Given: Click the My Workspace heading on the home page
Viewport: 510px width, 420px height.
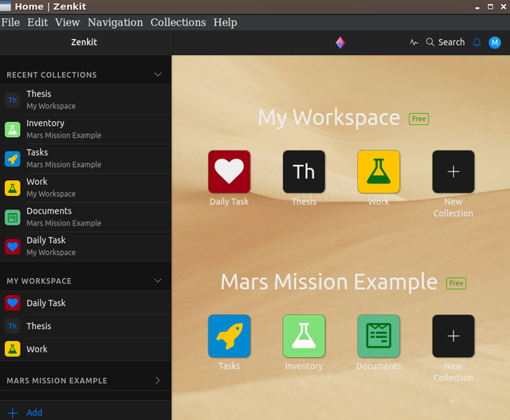Looking at the screenshot, I should click(x=329, y=117).
